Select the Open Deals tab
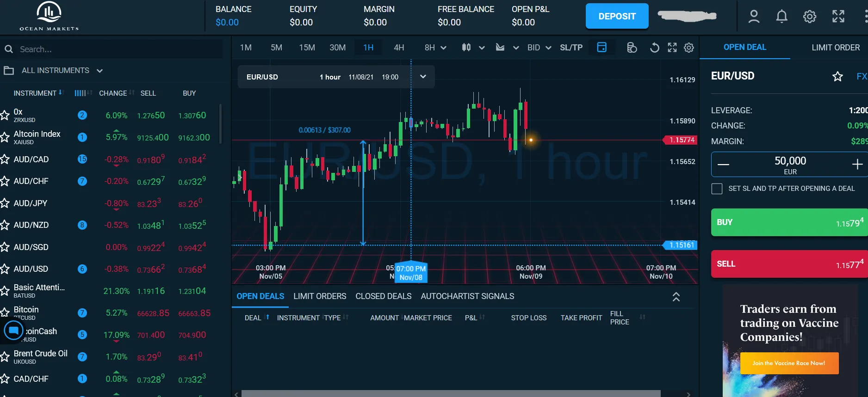 point(260,296)
